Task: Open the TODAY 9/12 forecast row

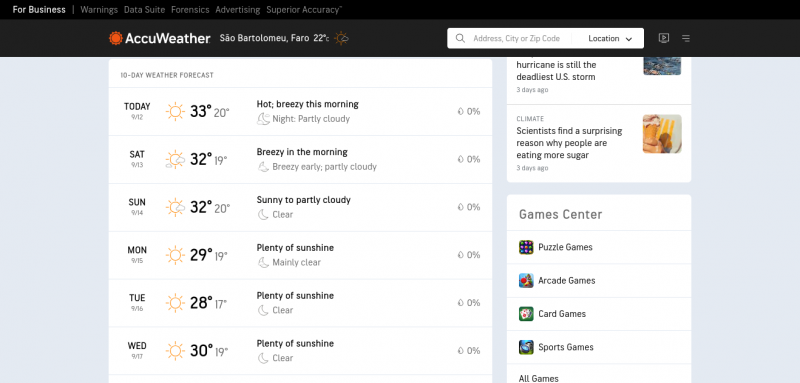Action: coord(300,111)
